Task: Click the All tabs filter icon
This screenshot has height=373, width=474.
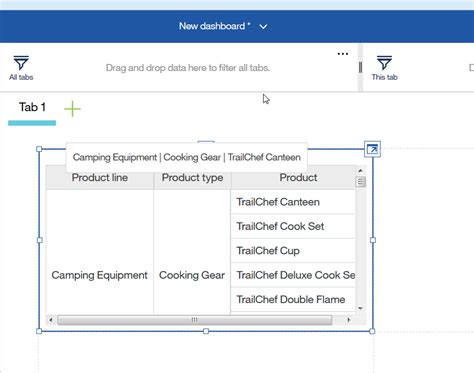Action: click(21, 63)
